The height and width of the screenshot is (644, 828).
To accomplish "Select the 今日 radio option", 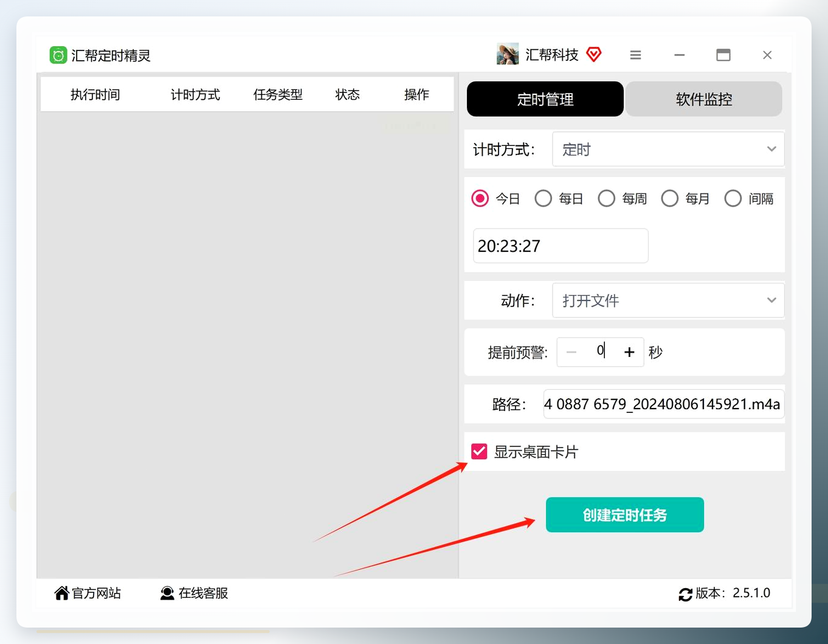I will pos(480,199).
